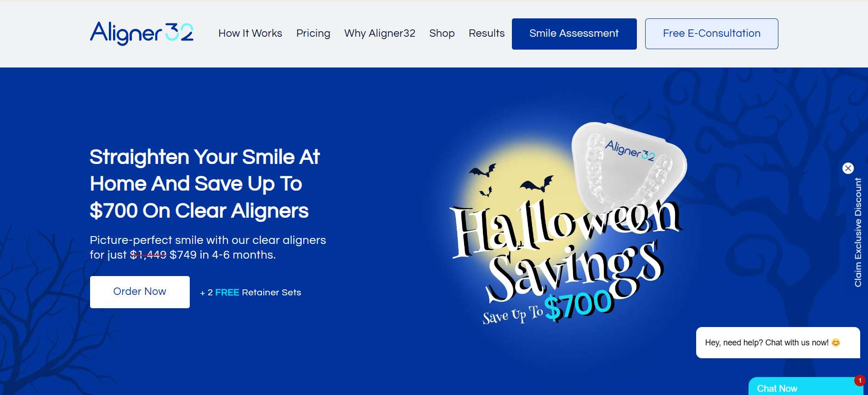This screenshot has width=868, height=395.
Task: Request a Free E-Consultation
Action: click(x=711, y=34)
